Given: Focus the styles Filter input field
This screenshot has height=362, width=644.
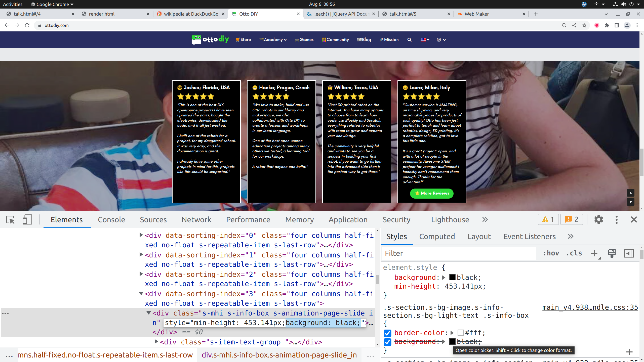Looking at the screenshot, I should click(459, 253).
